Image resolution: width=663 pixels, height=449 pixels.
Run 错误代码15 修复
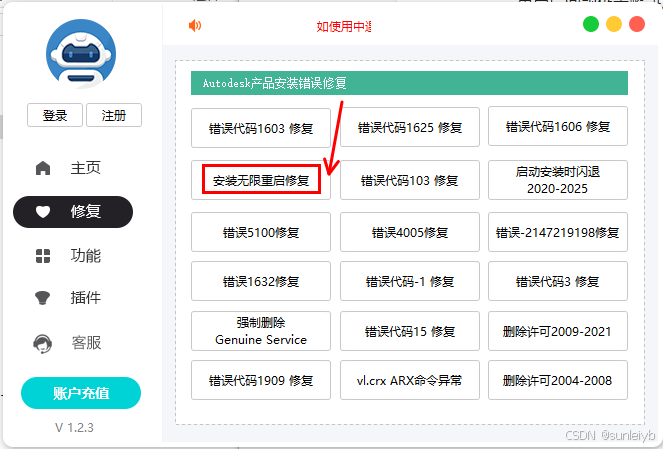(x=410, y=331)
